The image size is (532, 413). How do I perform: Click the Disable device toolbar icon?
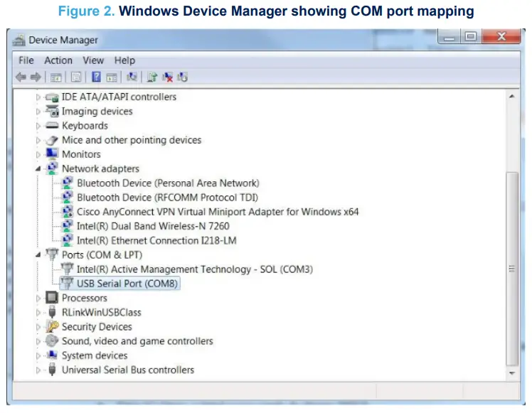[x=183, y=77]
